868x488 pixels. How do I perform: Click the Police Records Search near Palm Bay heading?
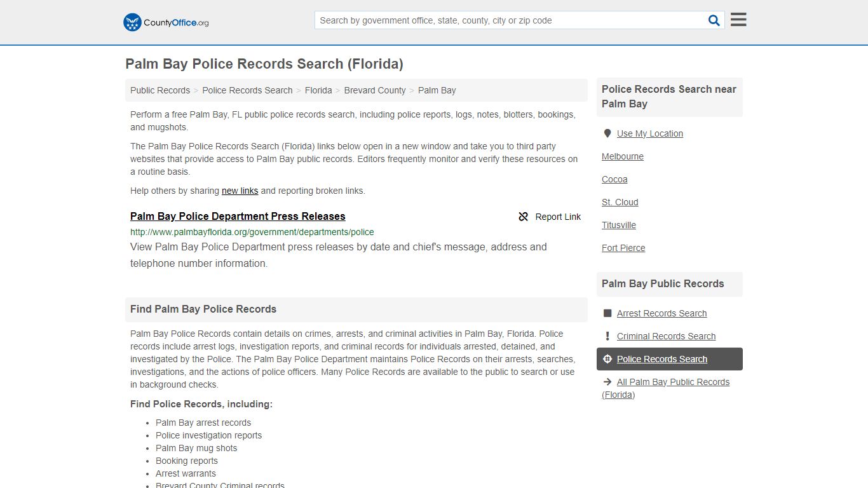click(x=669, y=97)
